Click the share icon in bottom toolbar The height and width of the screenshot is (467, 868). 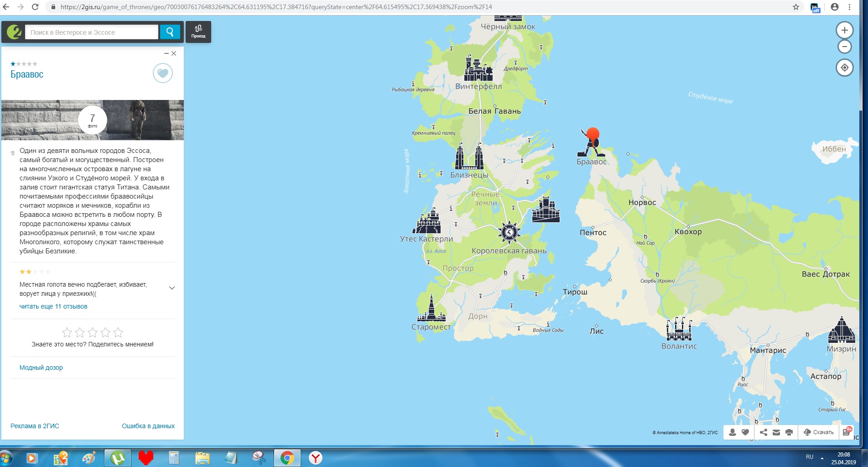pos(764,432)
